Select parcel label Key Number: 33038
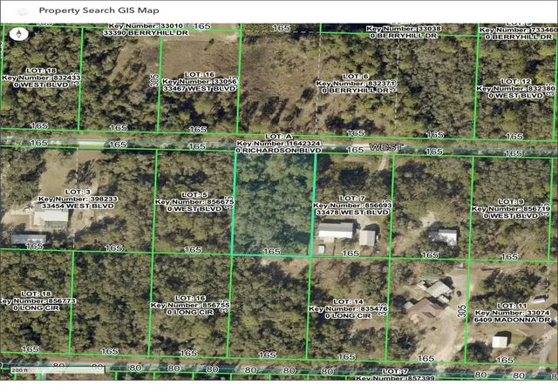558x392 pixels. [x=404, y=29]
